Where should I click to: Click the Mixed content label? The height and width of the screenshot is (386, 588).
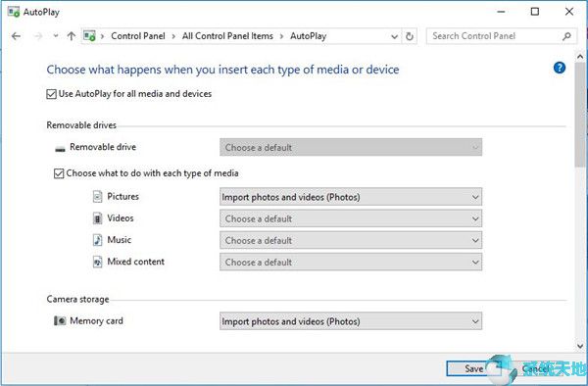[x=136, y=262]
